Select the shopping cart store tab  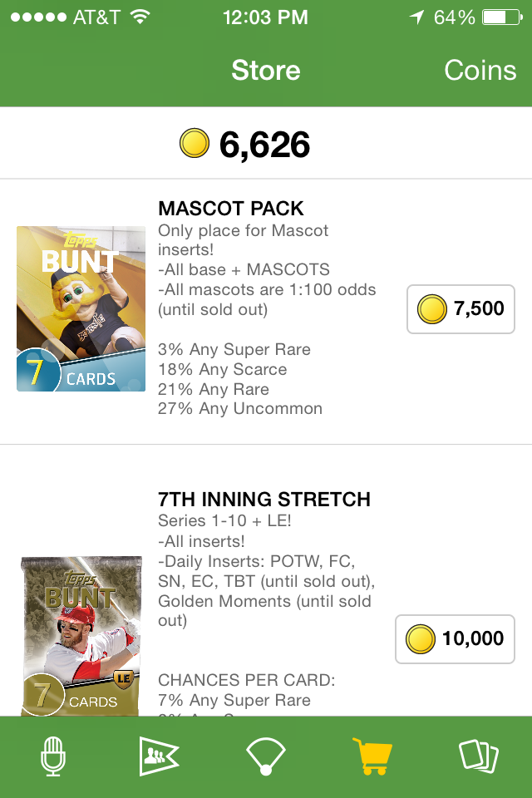pos(372,756)
